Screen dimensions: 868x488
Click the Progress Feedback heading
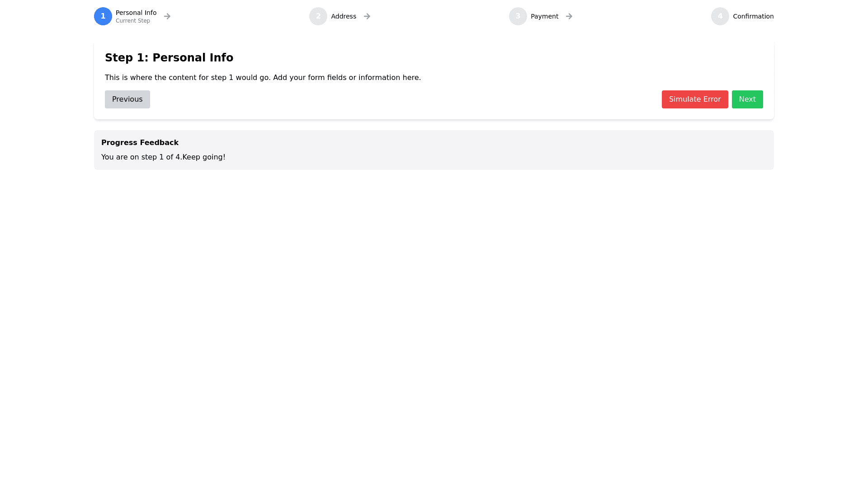[x=140, y=143]
